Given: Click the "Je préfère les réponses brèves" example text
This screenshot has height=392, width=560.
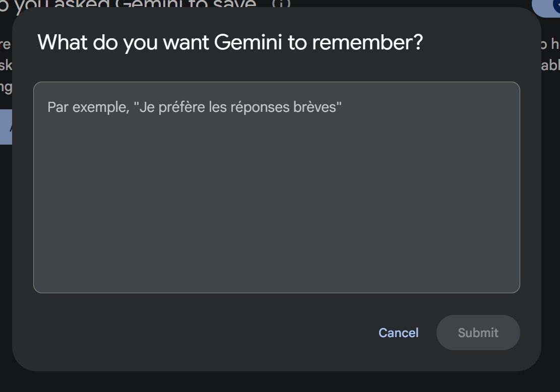Looking at the screenshot, I should pos(238,107).
